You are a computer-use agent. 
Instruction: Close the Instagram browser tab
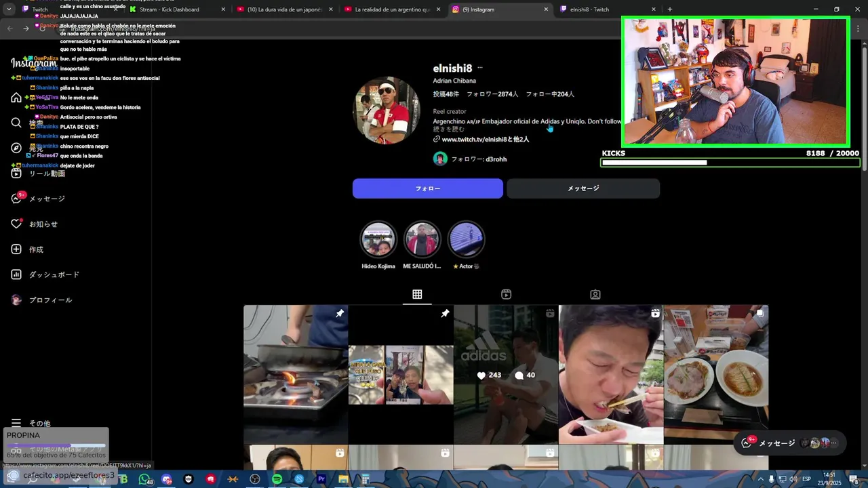click(546, 9)
